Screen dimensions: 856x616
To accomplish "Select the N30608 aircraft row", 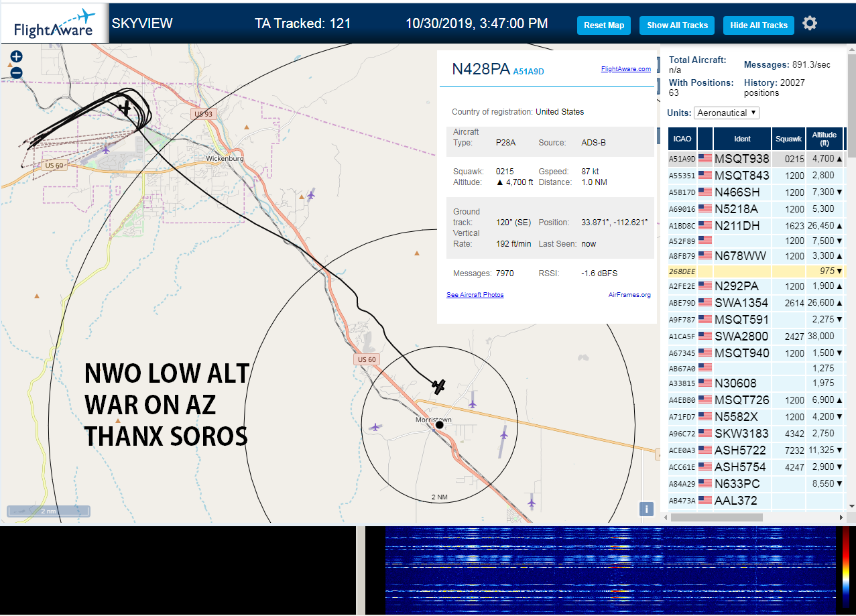I will [756, 383].
